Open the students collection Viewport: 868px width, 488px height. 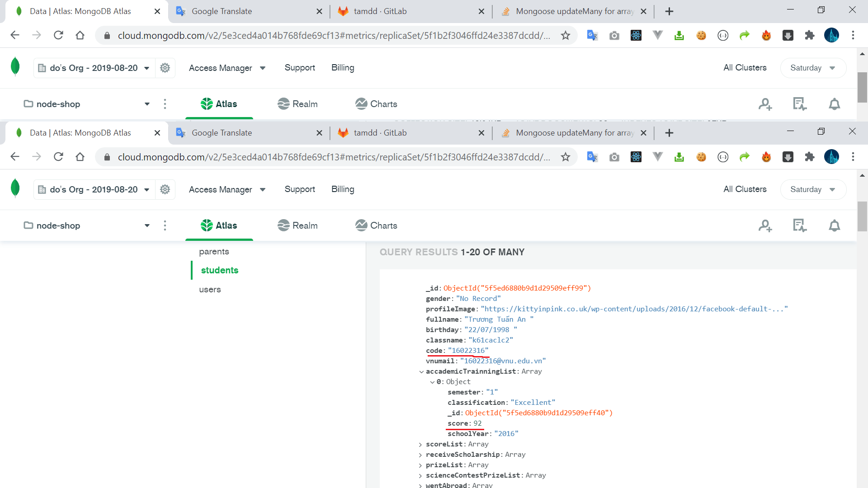pyautogui.click(x=219, y=270)
